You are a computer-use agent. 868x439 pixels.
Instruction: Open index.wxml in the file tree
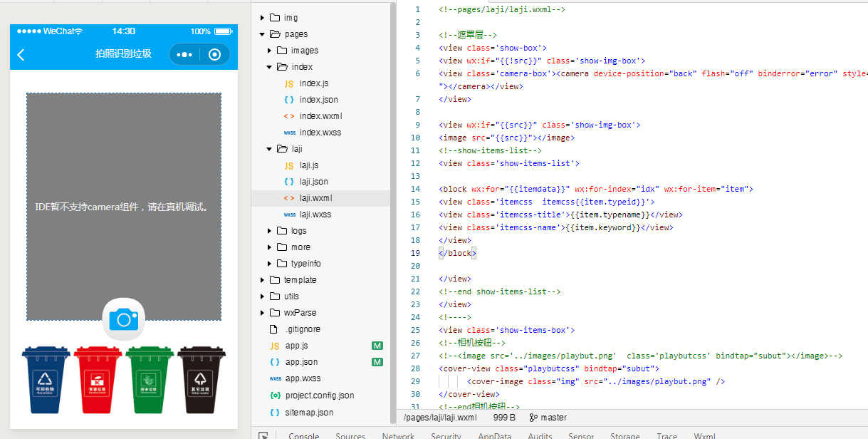coord(320,116)
